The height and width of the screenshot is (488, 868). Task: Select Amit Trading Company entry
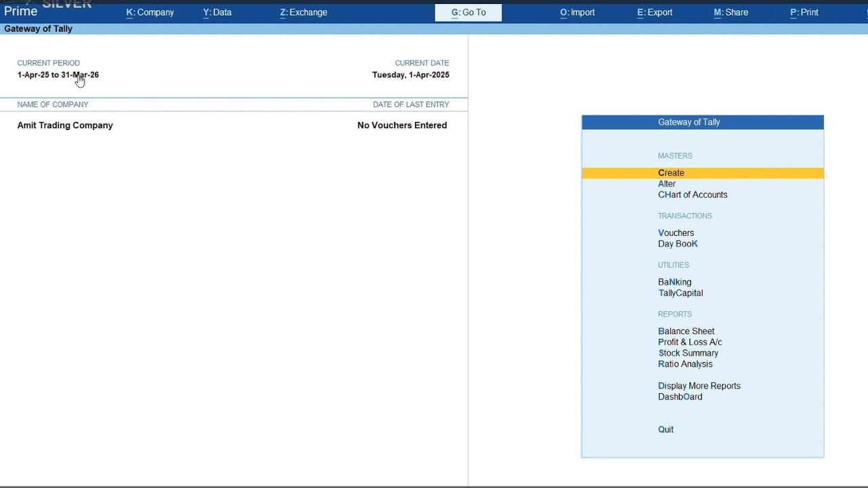coord(65,125)
